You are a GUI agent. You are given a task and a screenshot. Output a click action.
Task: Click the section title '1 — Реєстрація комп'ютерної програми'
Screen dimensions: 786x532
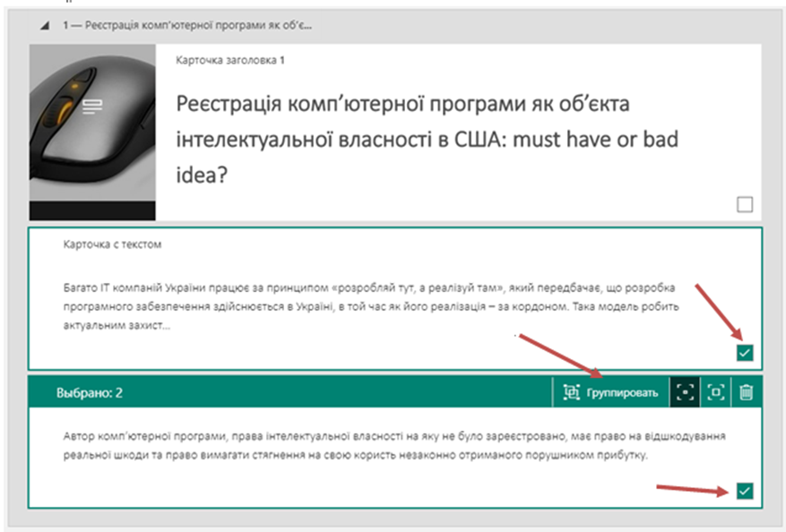tap(187, 25)
